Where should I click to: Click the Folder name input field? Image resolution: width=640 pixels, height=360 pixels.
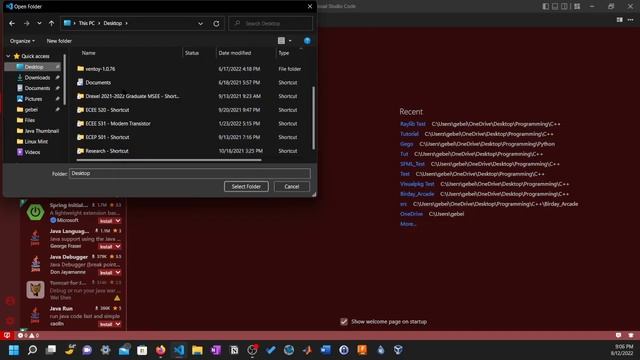[x=190, y=173]
